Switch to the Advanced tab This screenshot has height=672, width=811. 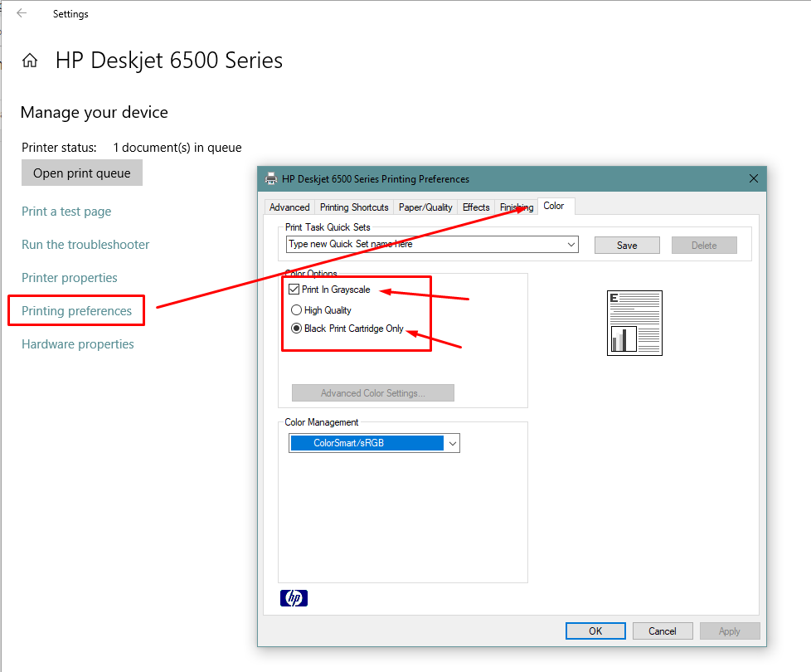(289, 207)
